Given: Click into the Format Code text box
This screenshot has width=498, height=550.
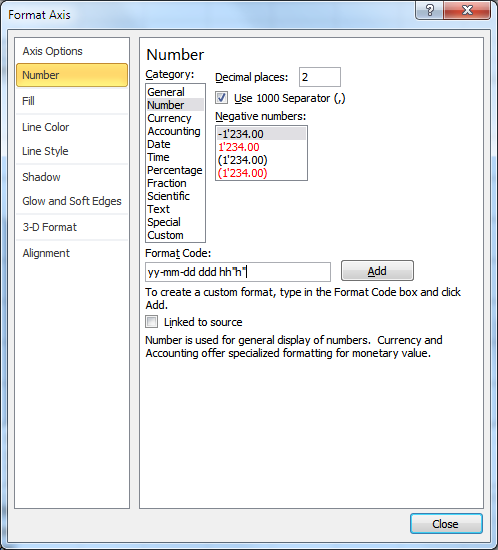Looking at the screenshot, I should [238, 272].
